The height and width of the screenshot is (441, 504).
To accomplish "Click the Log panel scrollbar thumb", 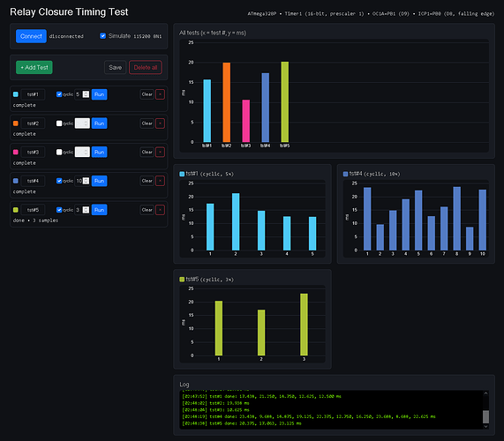I will pyautogui.click(x=485, y=417).
